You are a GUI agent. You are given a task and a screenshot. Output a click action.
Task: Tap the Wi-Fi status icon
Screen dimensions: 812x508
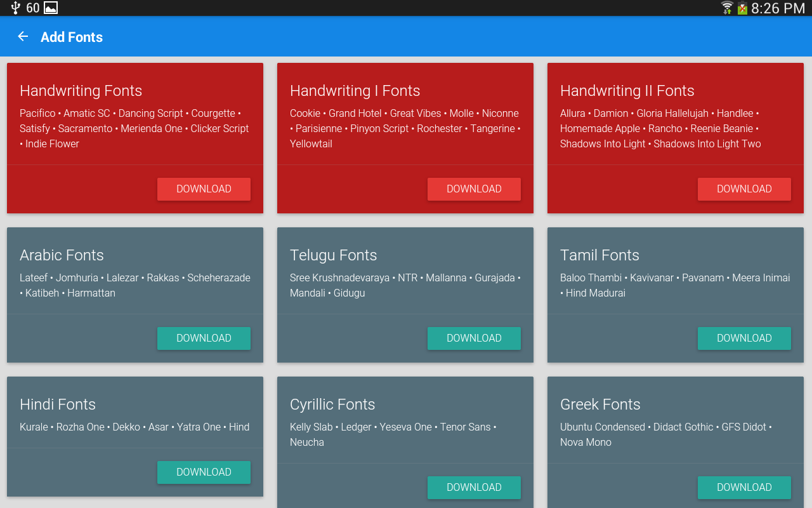coord(727,8)
